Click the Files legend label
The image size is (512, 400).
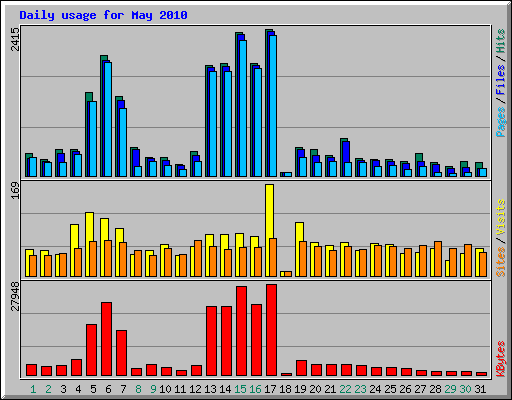coord(501,80)
